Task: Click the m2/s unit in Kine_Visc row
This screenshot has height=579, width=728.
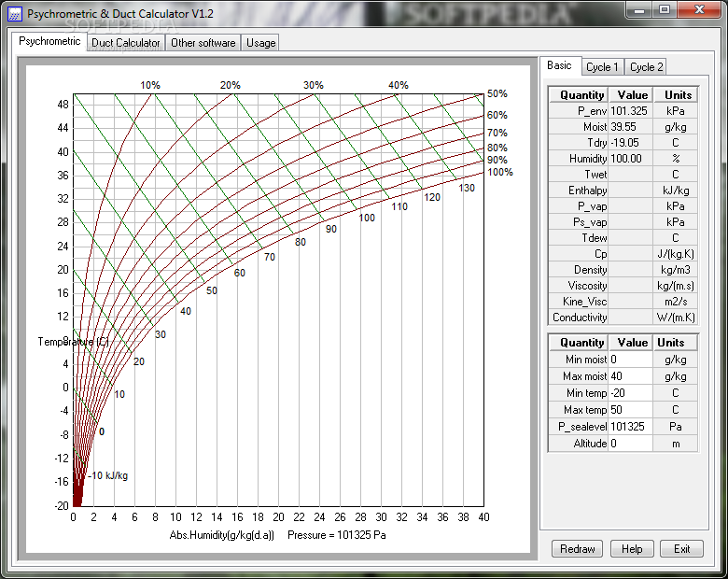Action: tap(676, 301)
